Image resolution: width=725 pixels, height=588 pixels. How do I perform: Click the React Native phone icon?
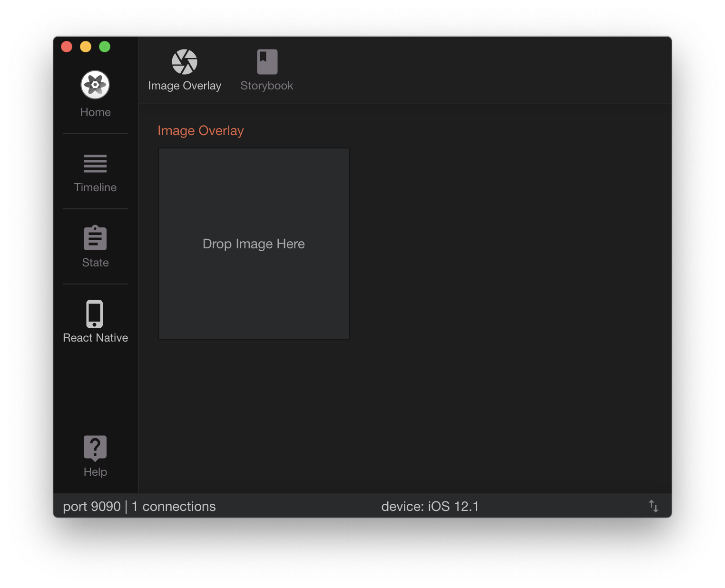point(95,314)
